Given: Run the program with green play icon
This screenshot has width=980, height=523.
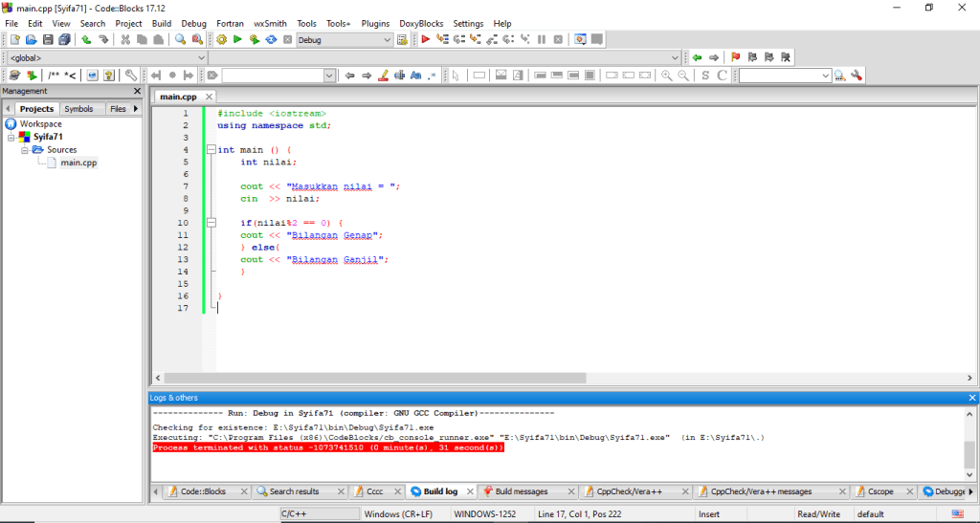Looking at the screenshot, I should (x=237, y=39).
